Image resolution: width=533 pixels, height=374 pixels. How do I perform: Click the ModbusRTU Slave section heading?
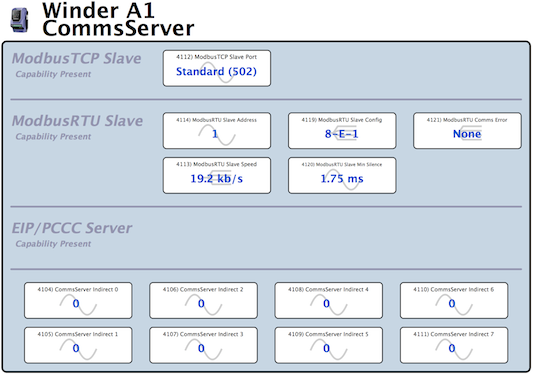click(78, 121)
